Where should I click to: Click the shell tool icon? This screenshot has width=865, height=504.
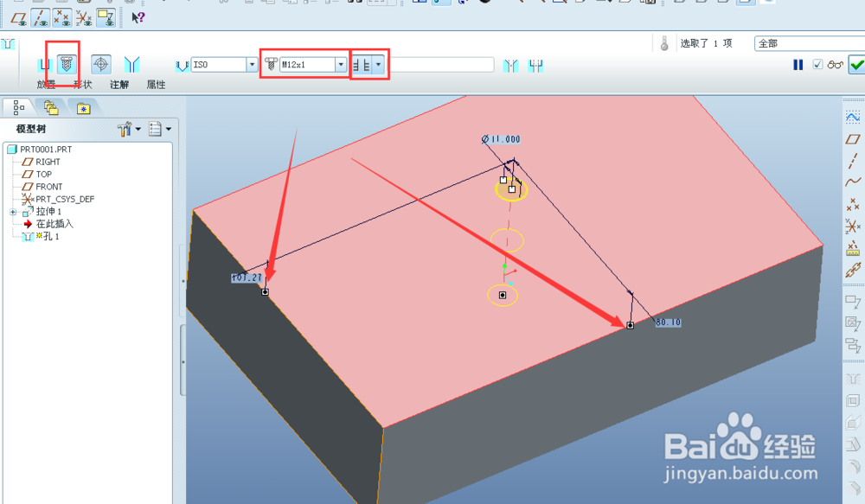pyautogui.click(x=853, y=401)
